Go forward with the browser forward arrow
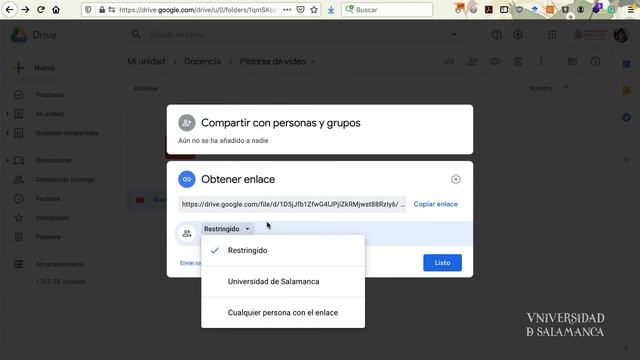The width and height of the screenshot is (640, 360). pos(25,9)
